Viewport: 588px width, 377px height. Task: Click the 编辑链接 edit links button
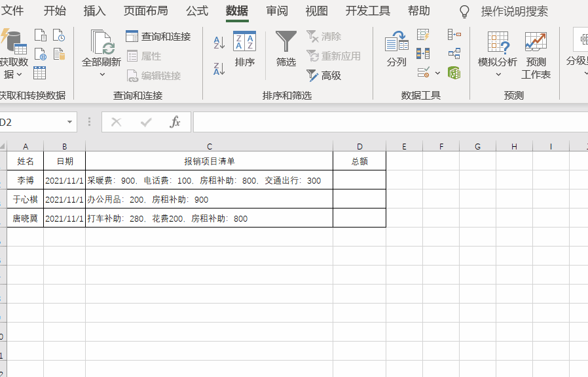click(x=154, y=76)
